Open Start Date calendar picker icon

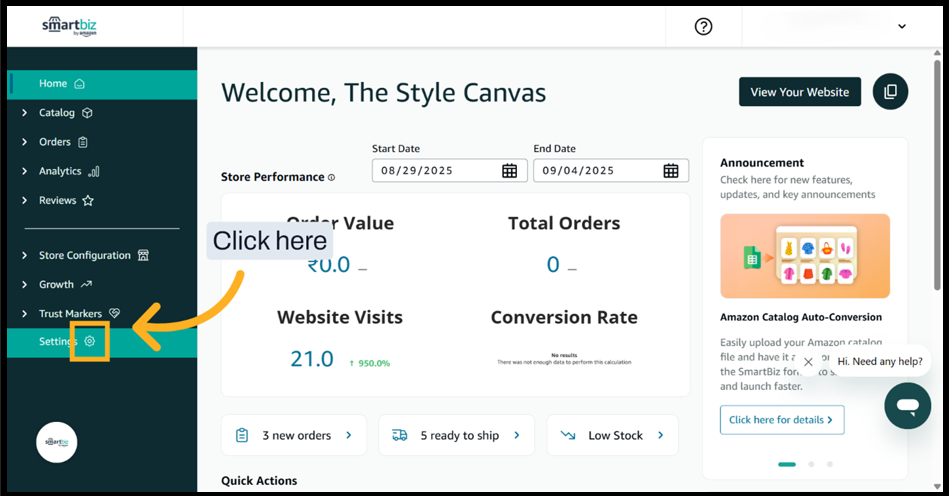click(509, 171)
